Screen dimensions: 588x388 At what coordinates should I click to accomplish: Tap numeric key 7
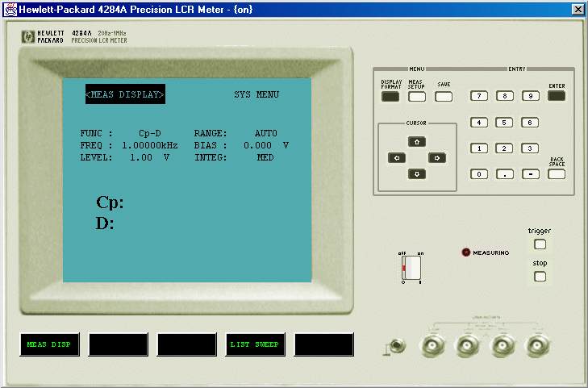point(479,96)
